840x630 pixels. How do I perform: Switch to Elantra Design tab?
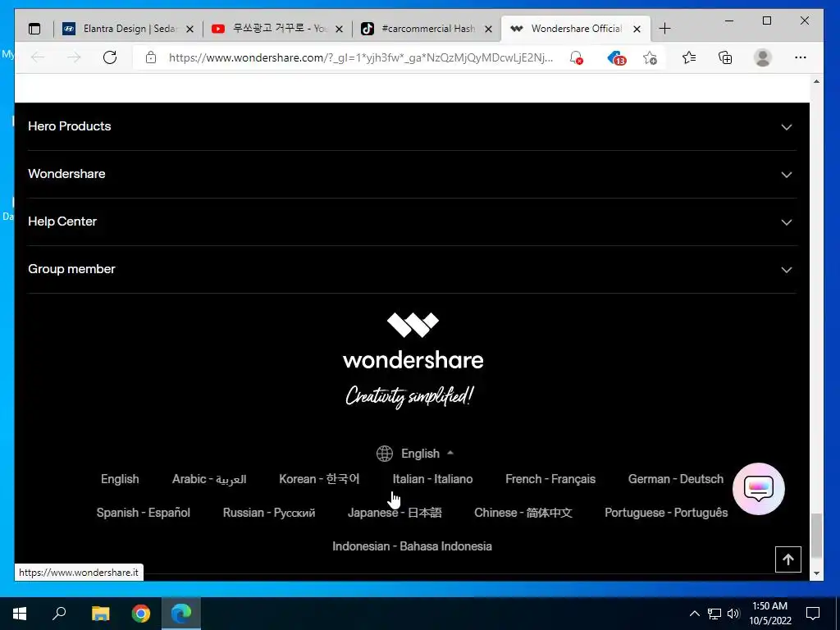(x=127, y=29)
